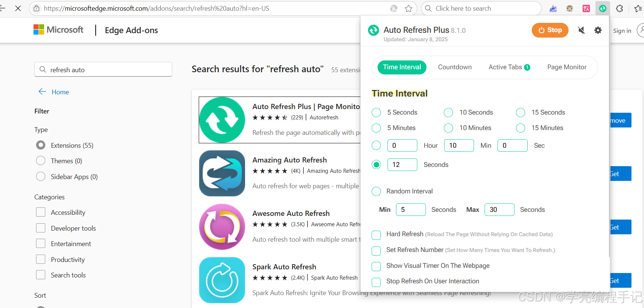Go to Home link
The image size is (644, 308).
point(60,92)
